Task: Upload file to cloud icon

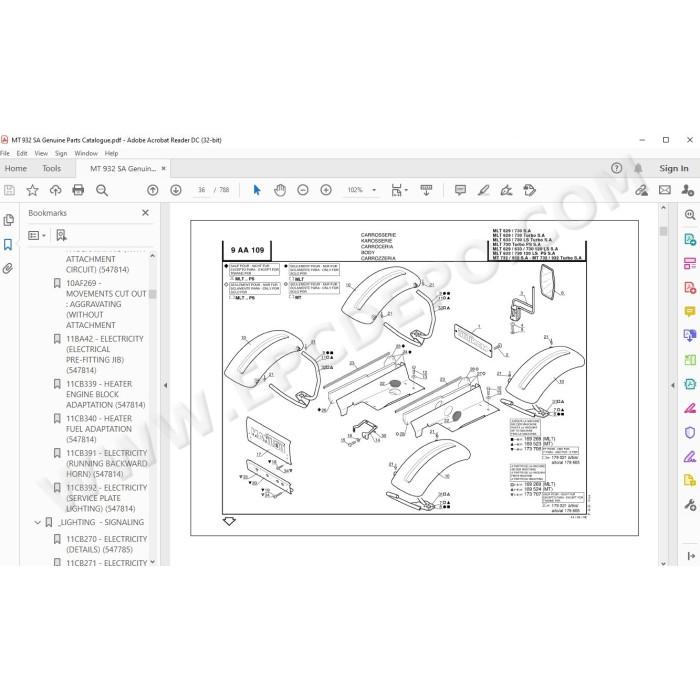Action: [x=55, y=191]
